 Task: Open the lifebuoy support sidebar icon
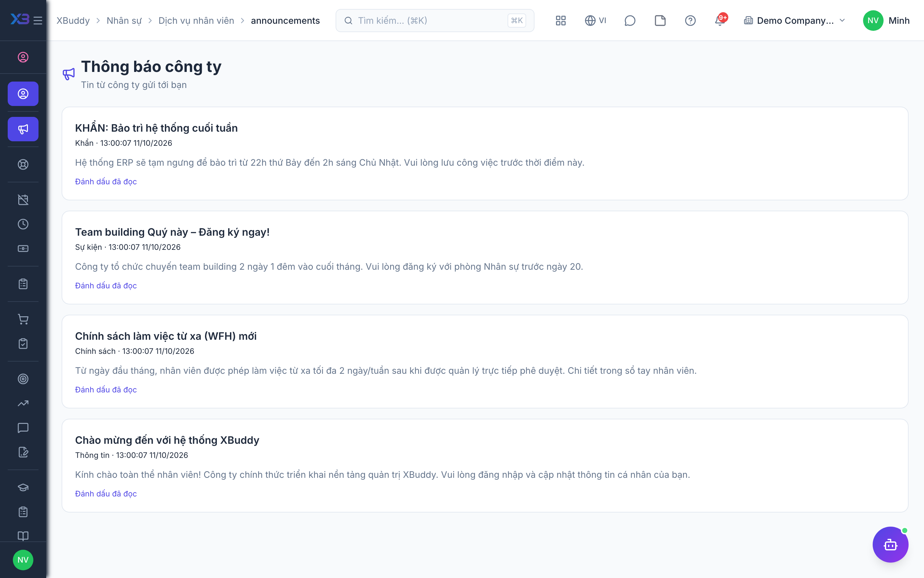pyautogui.click(x=23, y=164)
